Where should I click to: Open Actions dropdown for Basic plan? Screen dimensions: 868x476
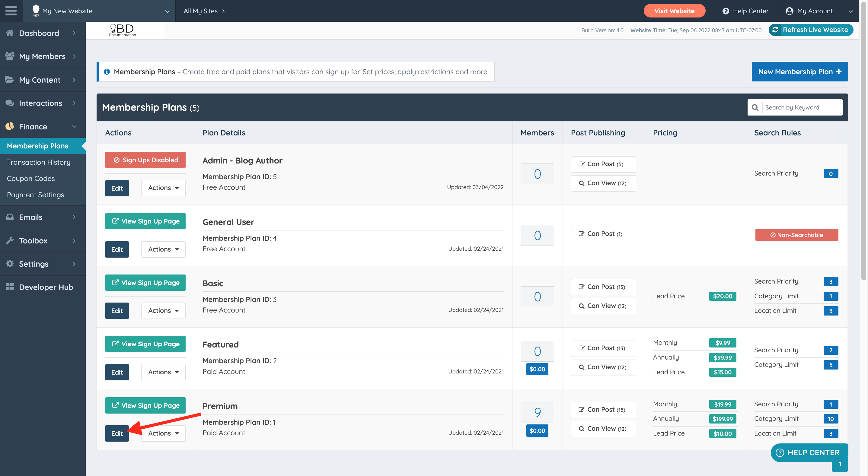(163, 311)
